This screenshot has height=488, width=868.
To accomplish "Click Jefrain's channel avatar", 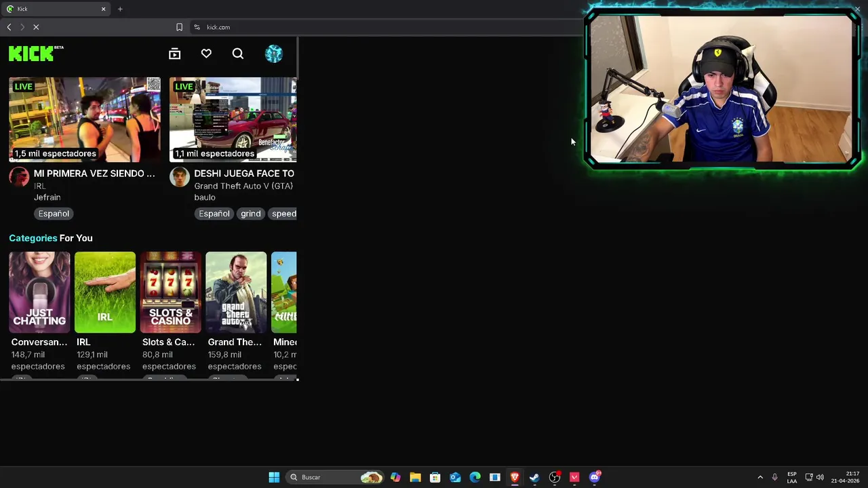I will 19,177.
